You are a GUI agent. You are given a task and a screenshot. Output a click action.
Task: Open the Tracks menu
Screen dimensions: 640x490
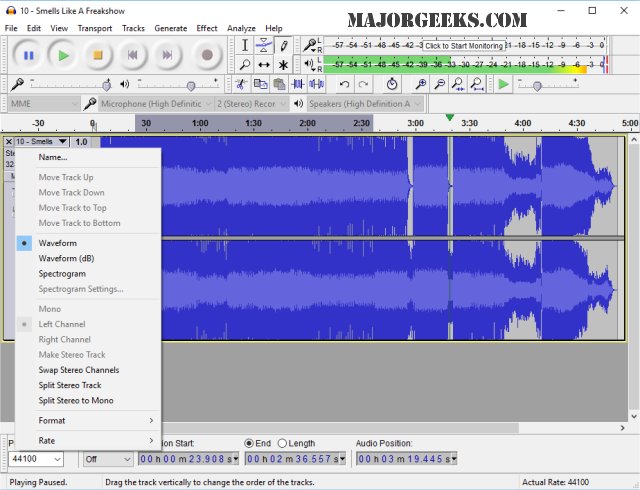point(133,28)
